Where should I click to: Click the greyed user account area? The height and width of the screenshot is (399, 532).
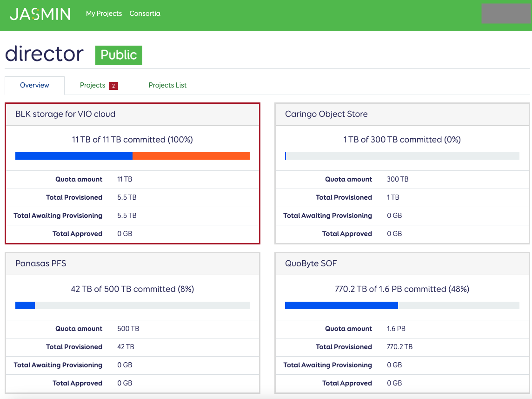point(506,14)
